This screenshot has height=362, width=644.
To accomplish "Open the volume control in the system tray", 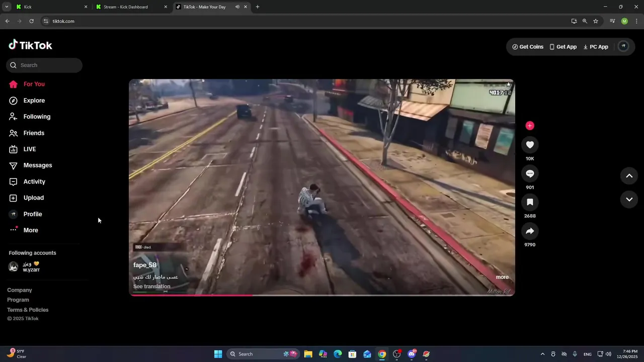I will click(x=608, y=354).
